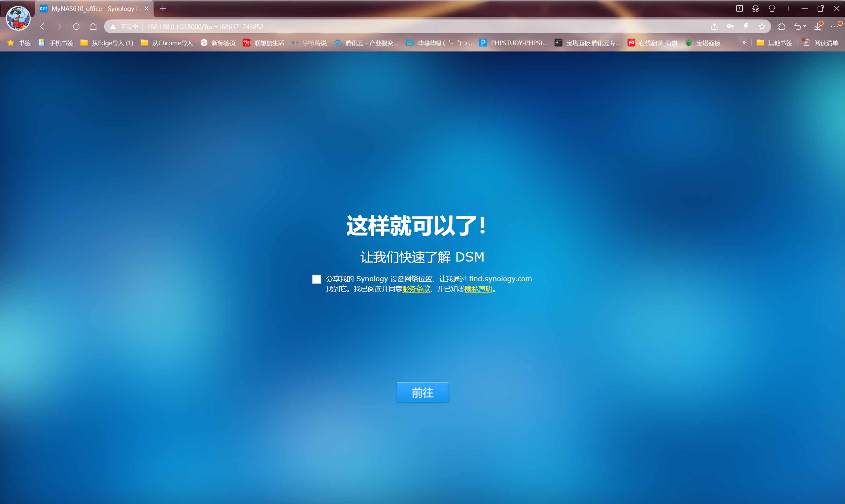845x504 pixels.
Task: Open the 宝塔面板·腾讯云专 bookmark
Action: pyautogui.click(x=588, y=43)
